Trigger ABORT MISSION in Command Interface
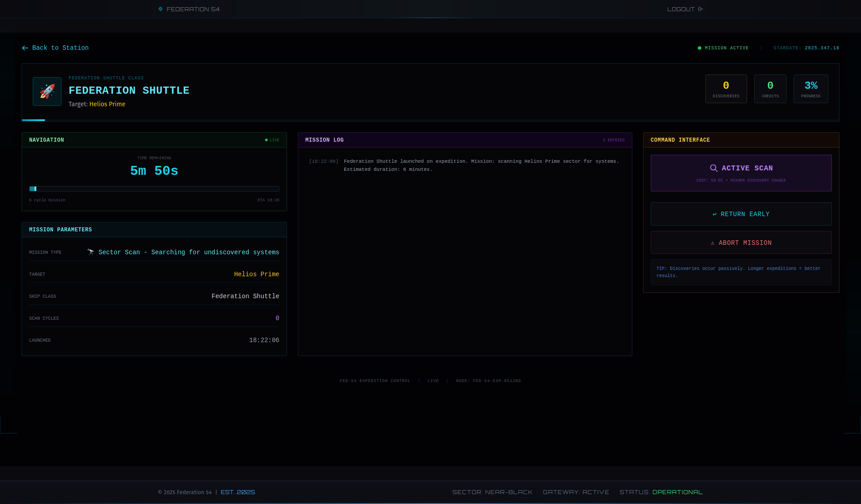 pos(741,243)
